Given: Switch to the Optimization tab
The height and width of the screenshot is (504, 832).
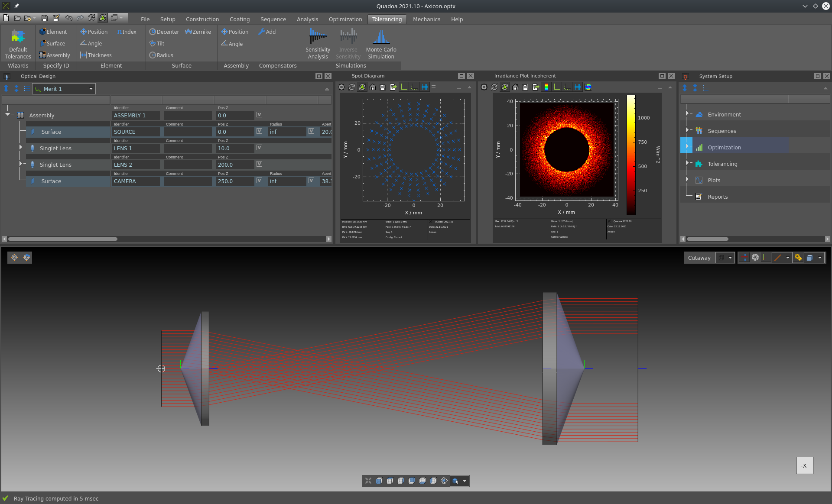Looking at the screenshot, I should click(x=345, y=19).
